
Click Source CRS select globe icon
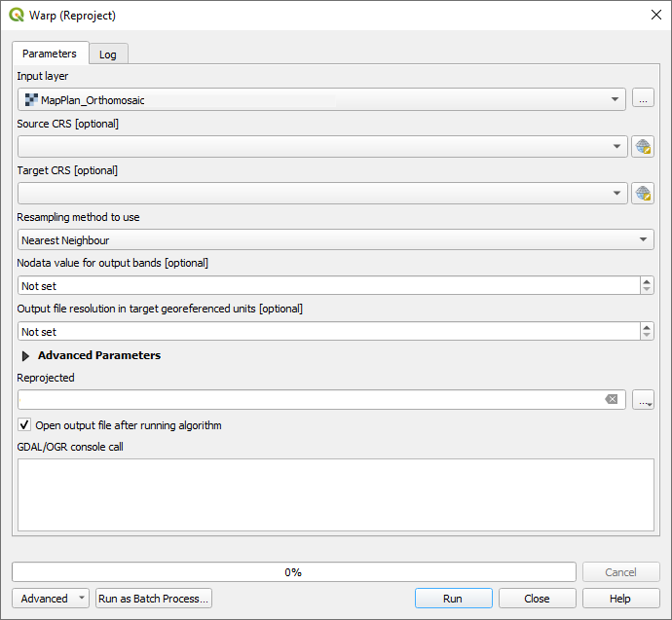(x=643, y=147)
